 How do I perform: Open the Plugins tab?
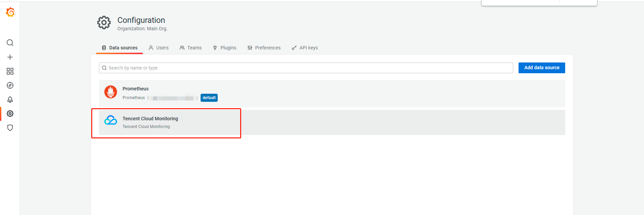[225, 48]
